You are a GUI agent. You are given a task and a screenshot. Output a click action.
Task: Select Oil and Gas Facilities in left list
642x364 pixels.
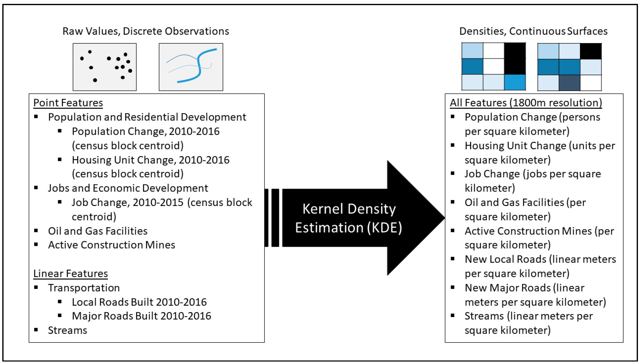pyautogui.click(x=97, y=231)
